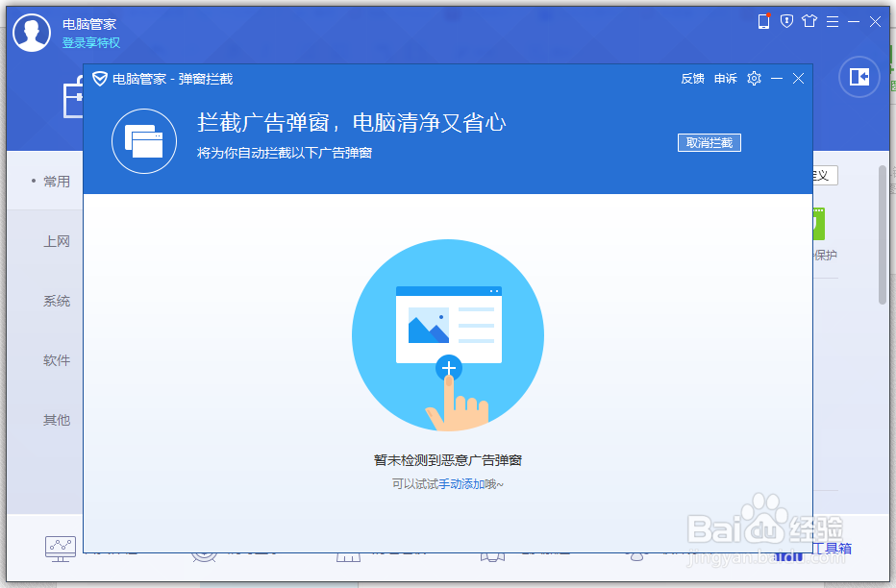
Task: Click the 取消拦截 button
Action: [709, 143]
